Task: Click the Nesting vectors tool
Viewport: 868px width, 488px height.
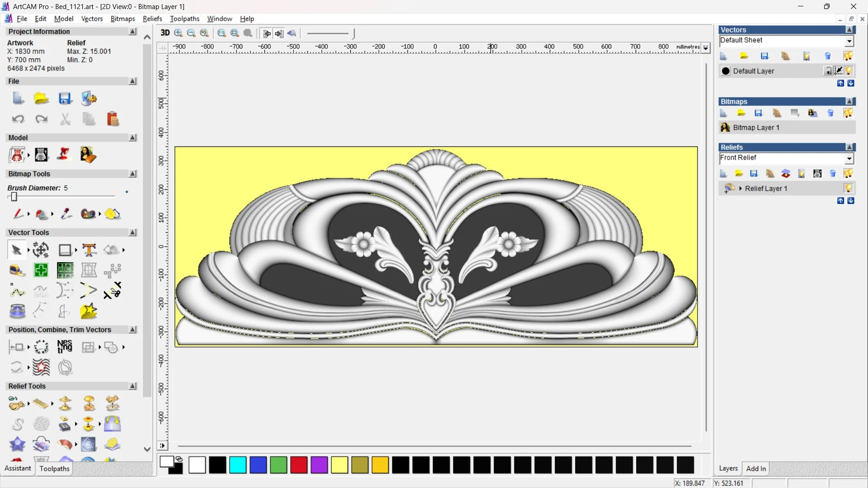Action: (x=65, y=347)
